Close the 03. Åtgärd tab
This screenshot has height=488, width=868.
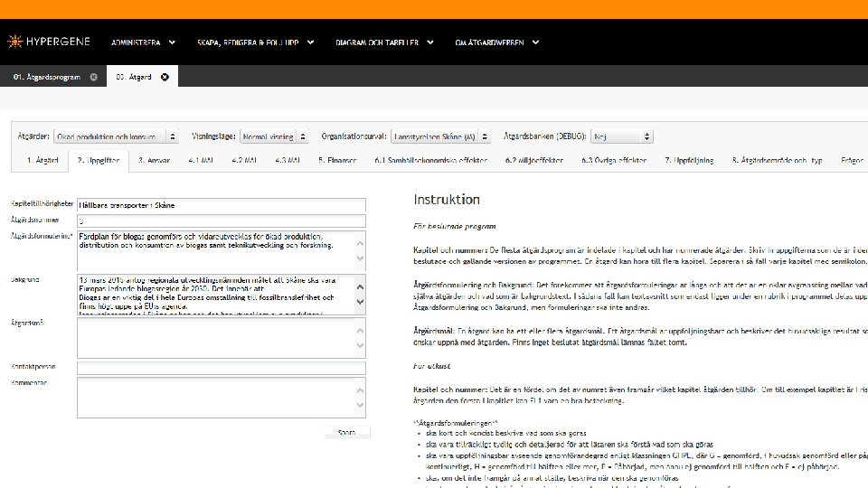point(165,77)
